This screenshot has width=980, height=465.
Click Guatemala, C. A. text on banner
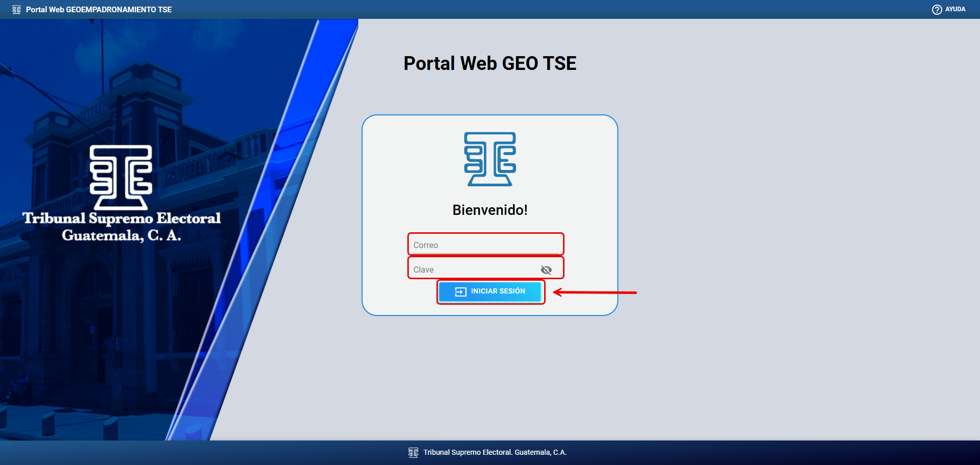(x=121, y=235)
